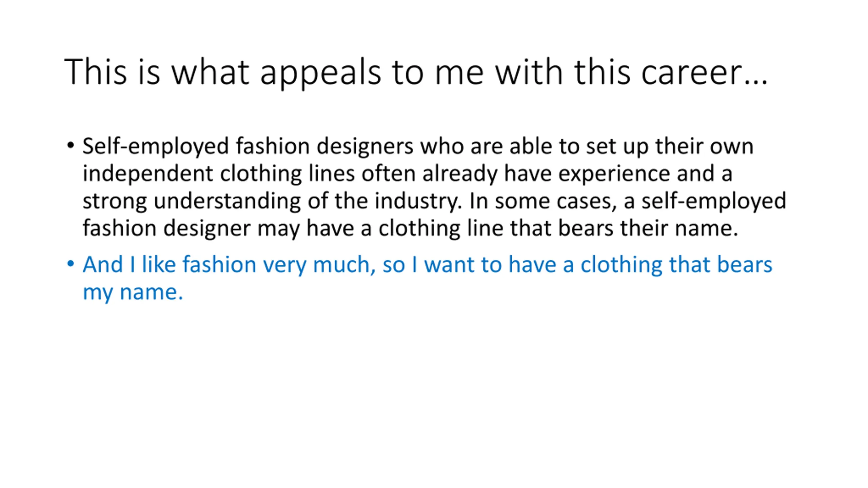Click the word "understanding" in the first bullet
The image size is (868, 488).
[227, 201]
